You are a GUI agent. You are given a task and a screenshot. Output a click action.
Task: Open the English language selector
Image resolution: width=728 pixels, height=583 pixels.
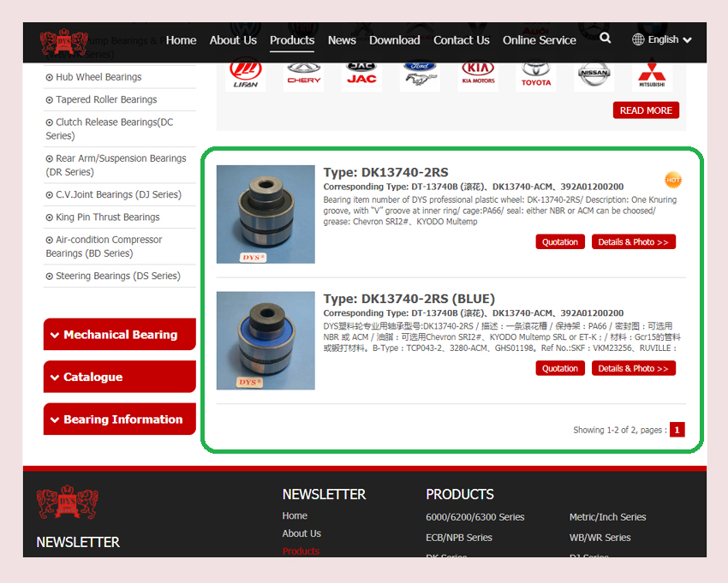click(662, 39)
